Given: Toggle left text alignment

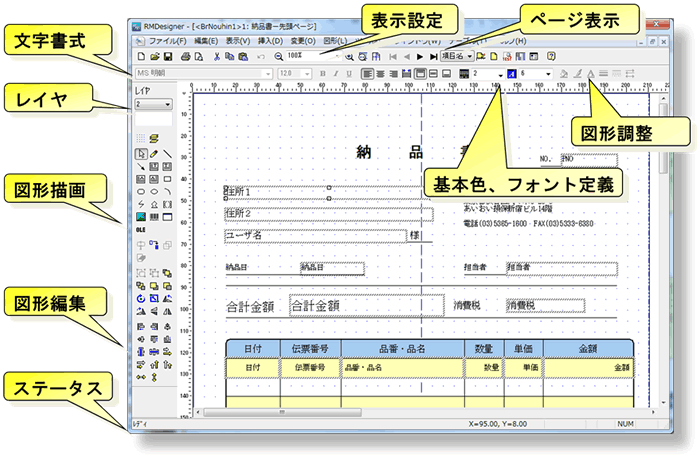Looking at the screenshot, I should pos(367,73).
